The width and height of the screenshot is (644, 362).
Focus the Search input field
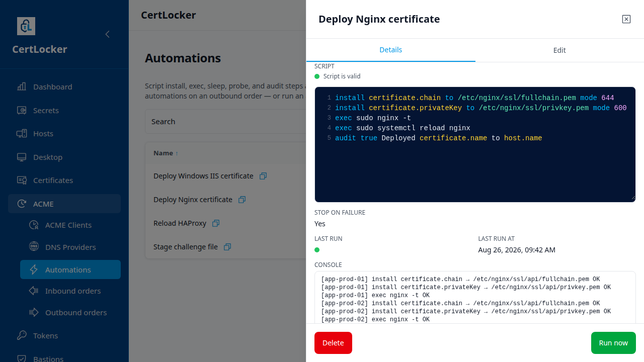point(225,122)
